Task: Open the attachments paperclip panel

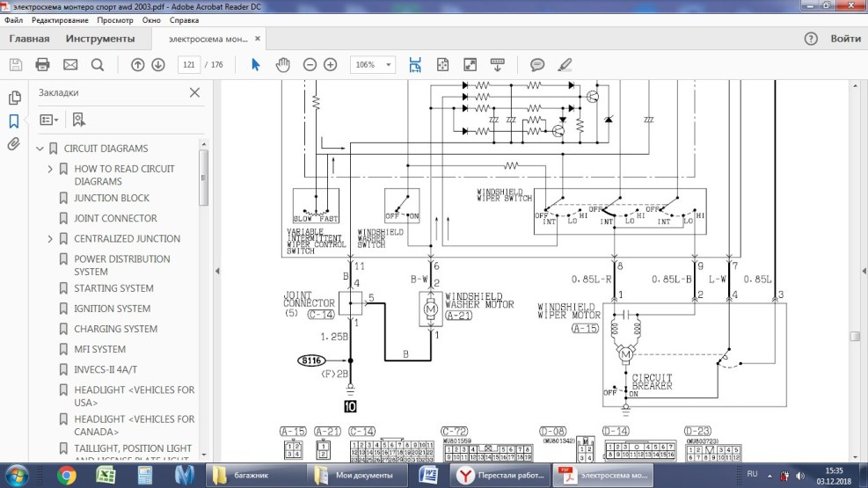Action: [14, 144]
